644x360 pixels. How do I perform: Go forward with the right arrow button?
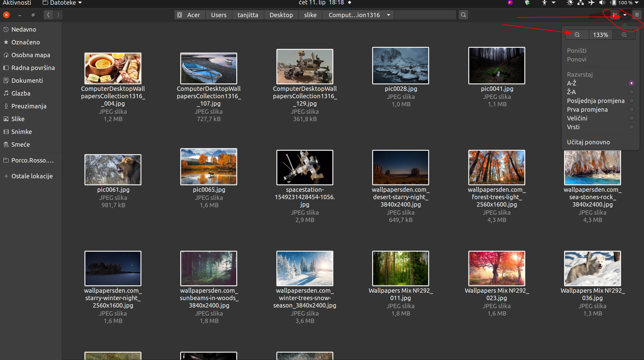tap(58, 15)
